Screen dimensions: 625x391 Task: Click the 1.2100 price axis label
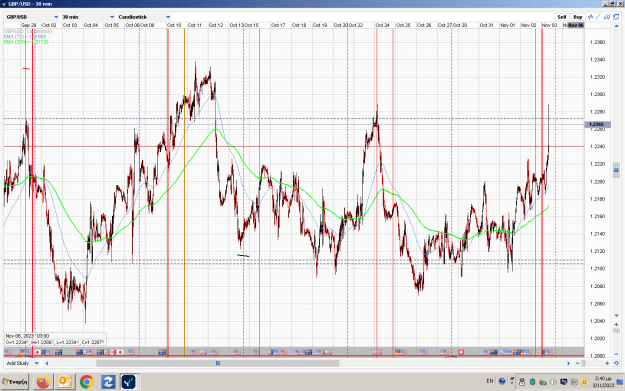597,269
